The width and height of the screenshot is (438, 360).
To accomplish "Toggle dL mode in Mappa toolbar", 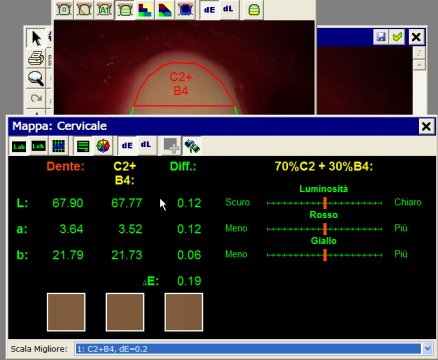I will [146, 145].
